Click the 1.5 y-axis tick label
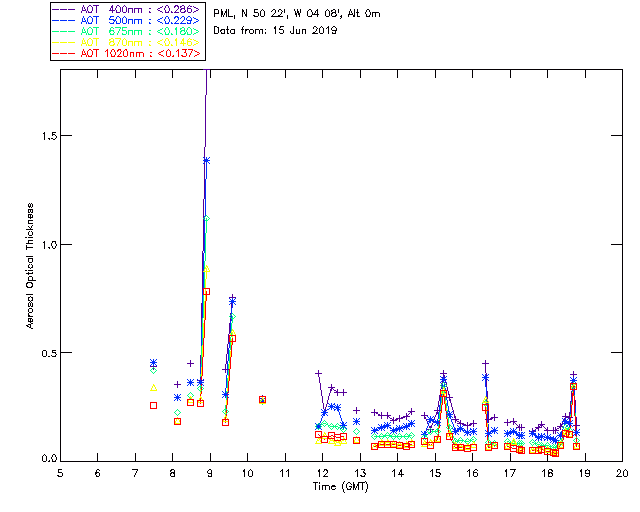640x512 pixels. click(49, 136)
